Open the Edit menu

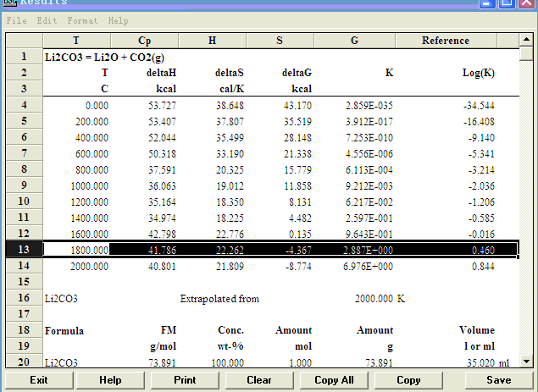tap(47, 20)
